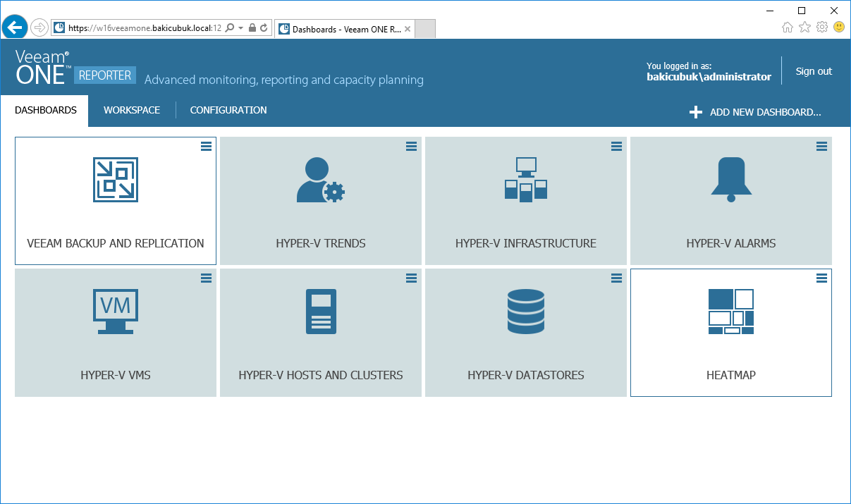Open the Hyper-V Trends user-gear icon
Image resolution: width=851 pixels, height=504 pixels.
(x=321, y=180)
